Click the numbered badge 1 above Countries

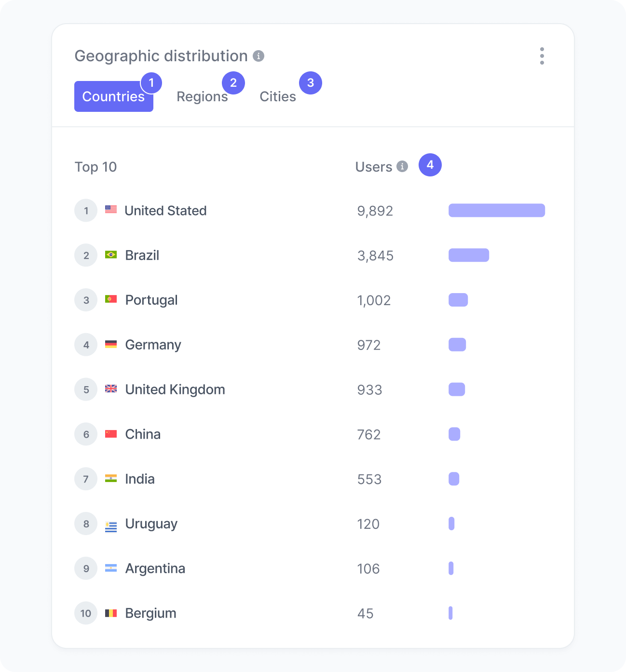tap(151, 82)
